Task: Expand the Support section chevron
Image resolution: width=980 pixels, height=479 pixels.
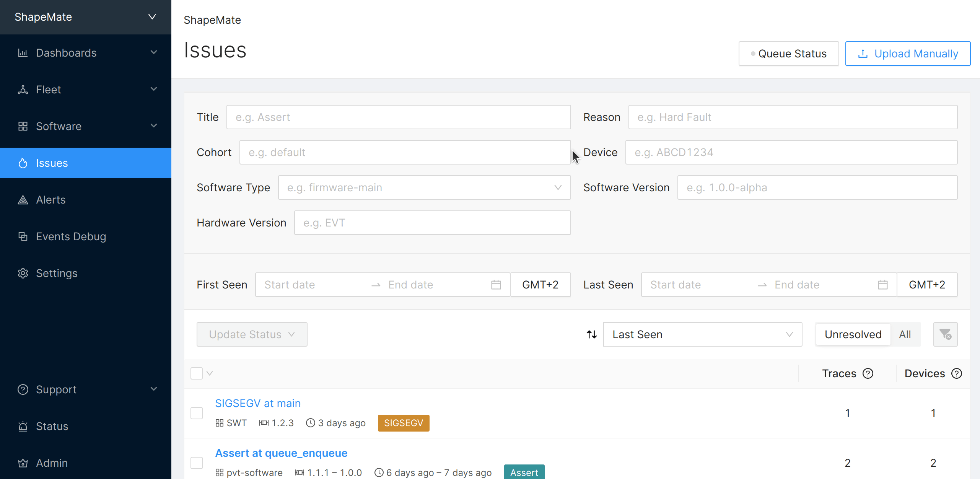Action: coord(154,389)
